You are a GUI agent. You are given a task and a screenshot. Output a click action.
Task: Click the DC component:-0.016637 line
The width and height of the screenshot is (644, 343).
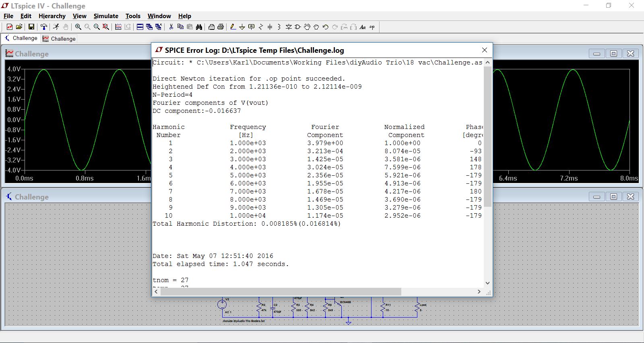pyautogui.click(x=196, y=111)
